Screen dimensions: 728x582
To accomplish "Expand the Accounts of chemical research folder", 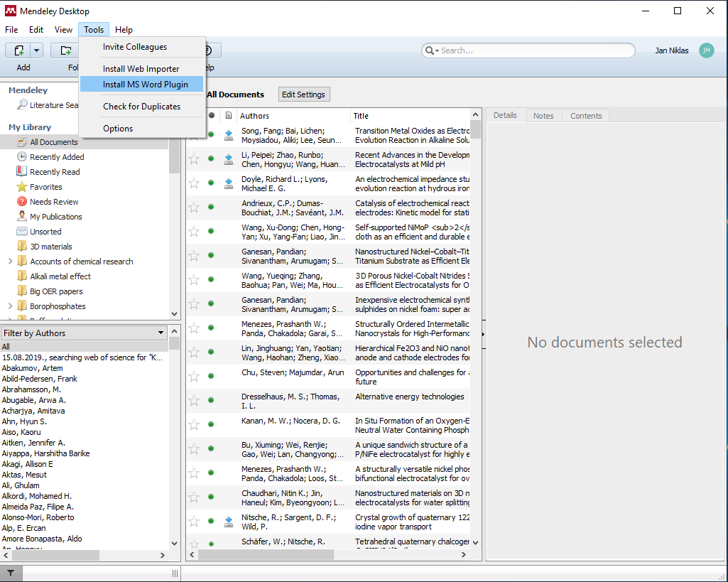I will [10, 262].
